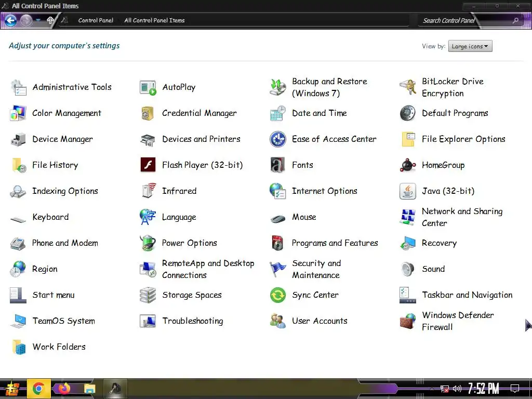Click the Network and Sharing Center icon

(x=408, y=217)
